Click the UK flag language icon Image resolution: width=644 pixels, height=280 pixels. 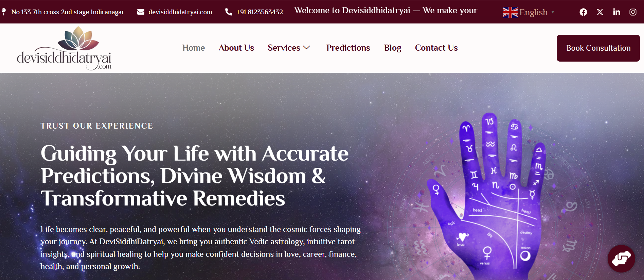tap(510, 12)
